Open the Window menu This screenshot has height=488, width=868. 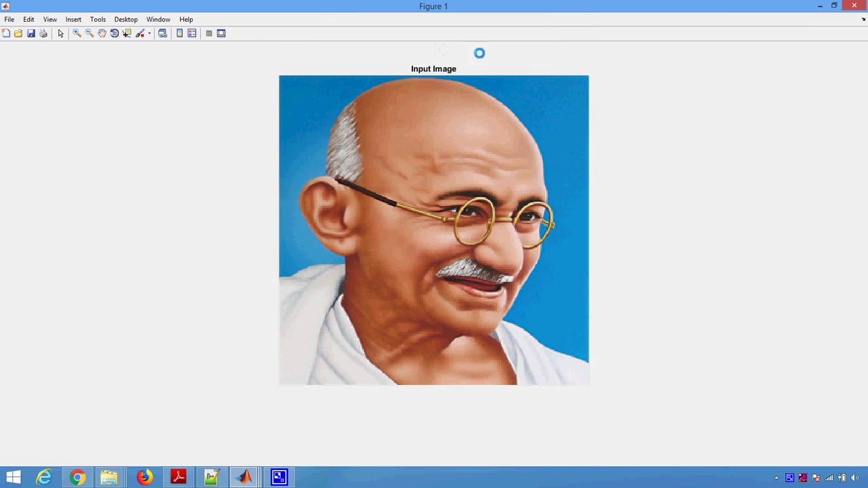pyautogui.click(x=159, y=20)
